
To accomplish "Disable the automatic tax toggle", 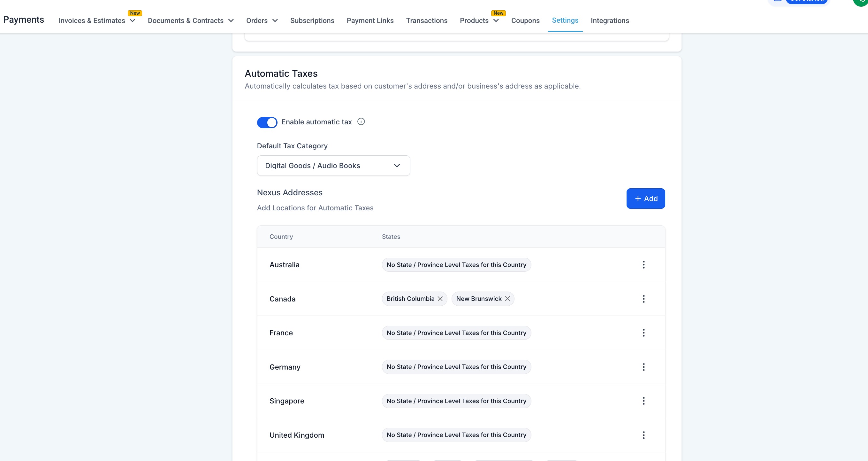I will [267, 122].
